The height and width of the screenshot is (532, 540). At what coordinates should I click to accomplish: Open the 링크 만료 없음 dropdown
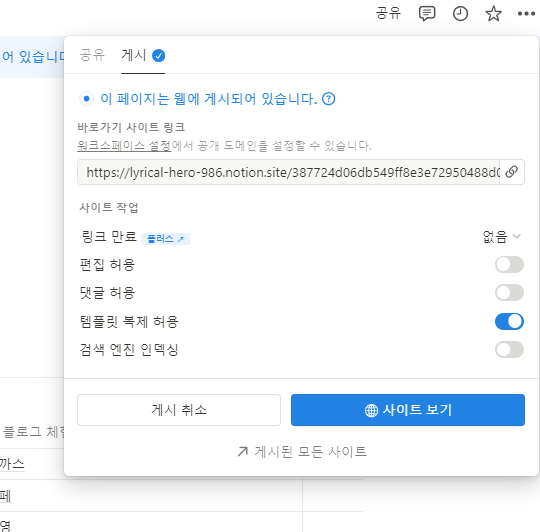click(501, 237)
